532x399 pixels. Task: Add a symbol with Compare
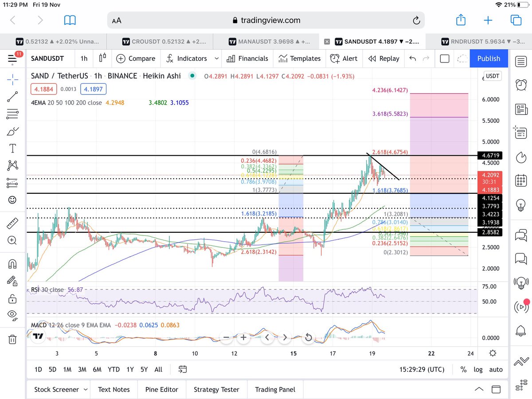click(x=136, y=59)
